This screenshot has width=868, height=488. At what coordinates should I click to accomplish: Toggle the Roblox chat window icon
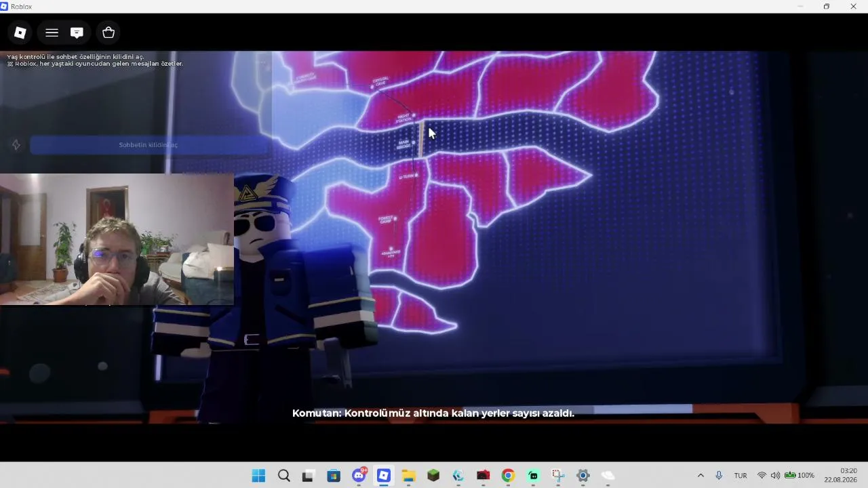pos(77,33)
